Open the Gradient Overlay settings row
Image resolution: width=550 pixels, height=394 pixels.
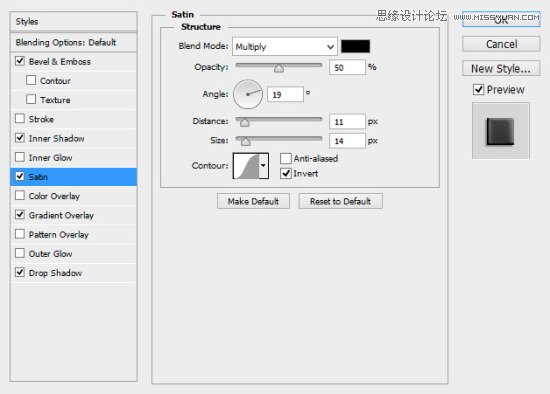[74, 215]
